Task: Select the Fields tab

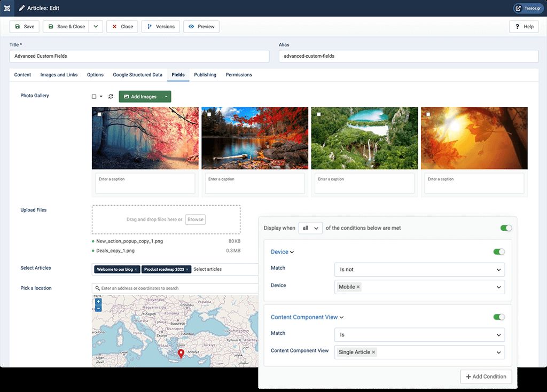Action: coord(178,75)
